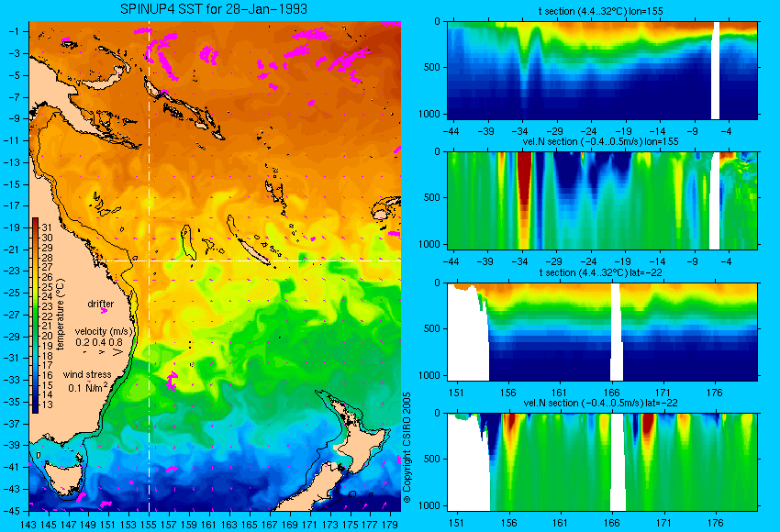Click the velocity arrow scale symbols

point(103,352)
